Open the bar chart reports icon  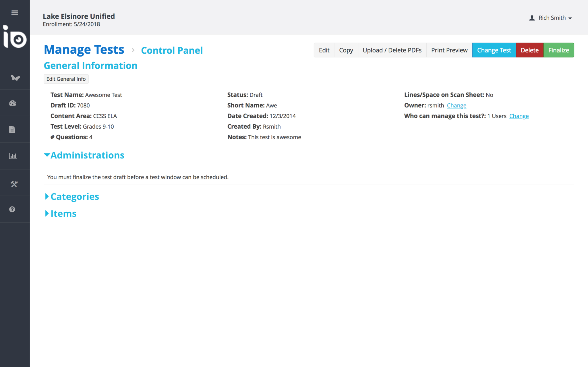13,156
